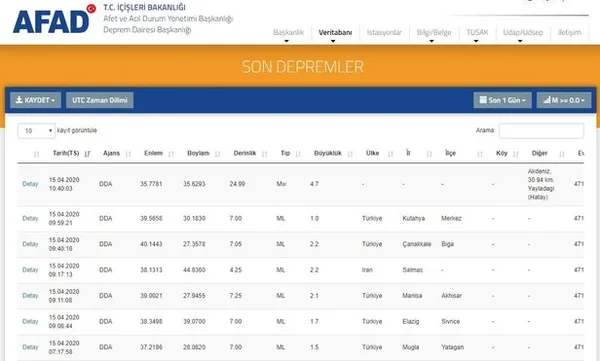Open the İstasyonlar menu item

[x=384, y=33]
